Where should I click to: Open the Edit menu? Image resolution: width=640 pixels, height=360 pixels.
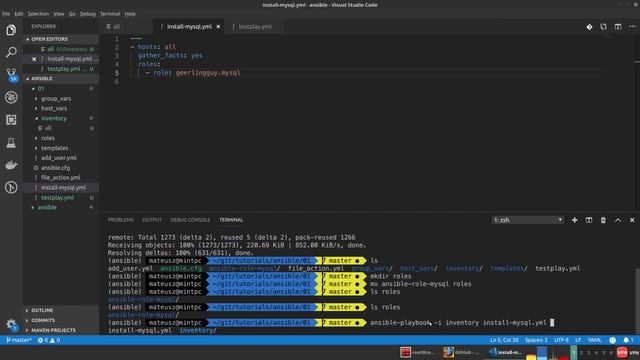[x=19, y=14]
